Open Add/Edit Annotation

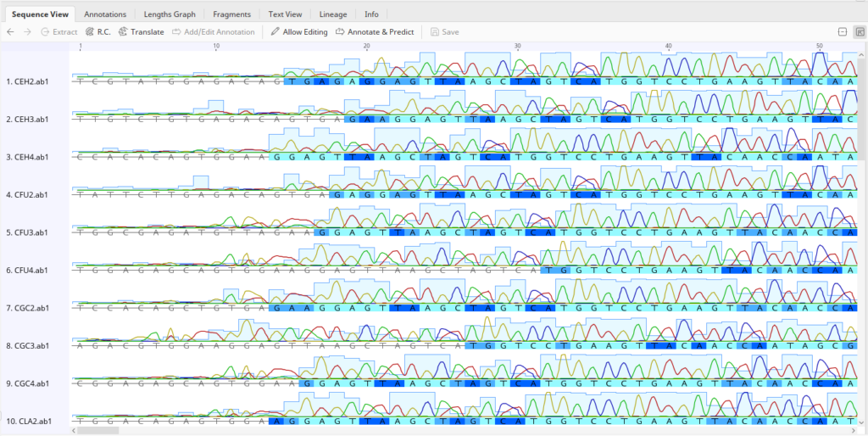point(213,32)
